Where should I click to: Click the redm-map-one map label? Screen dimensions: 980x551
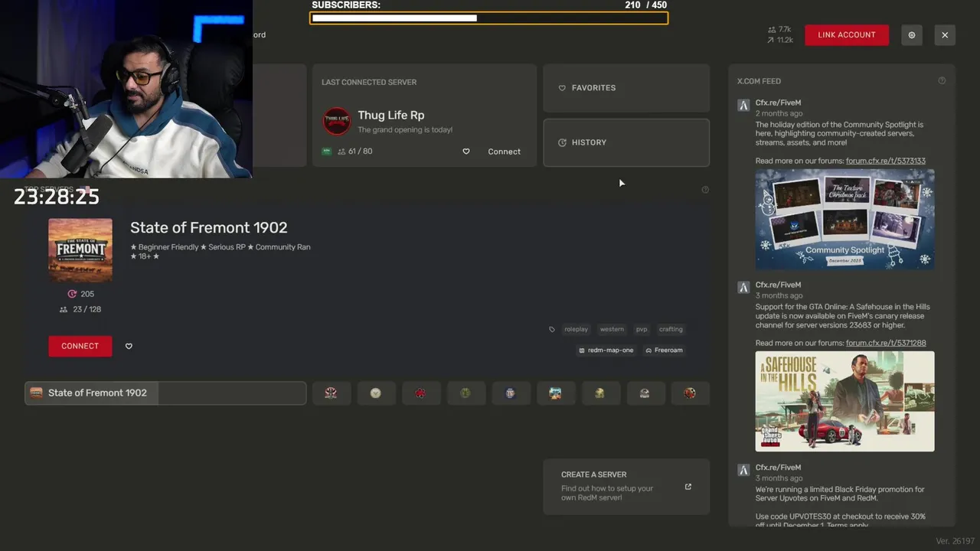pyautogui.click(x=606, y=350)
